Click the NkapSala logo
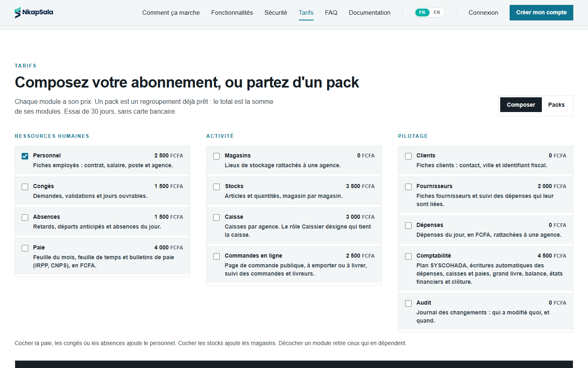 coord(34,13)
